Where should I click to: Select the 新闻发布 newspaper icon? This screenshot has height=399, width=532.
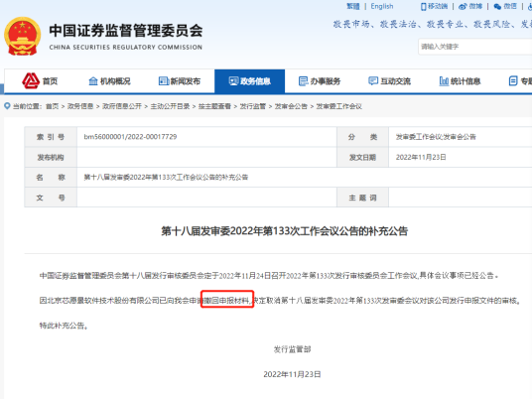(x=164, y=81)
